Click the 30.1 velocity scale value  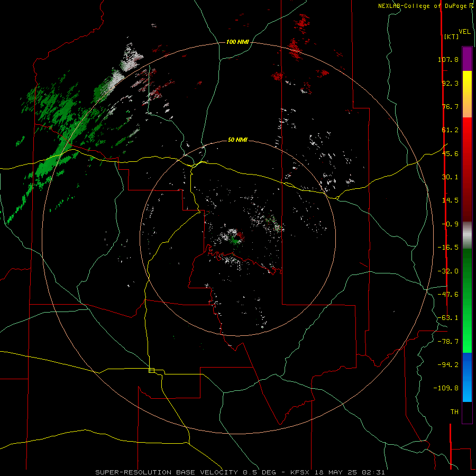point(450,177)
